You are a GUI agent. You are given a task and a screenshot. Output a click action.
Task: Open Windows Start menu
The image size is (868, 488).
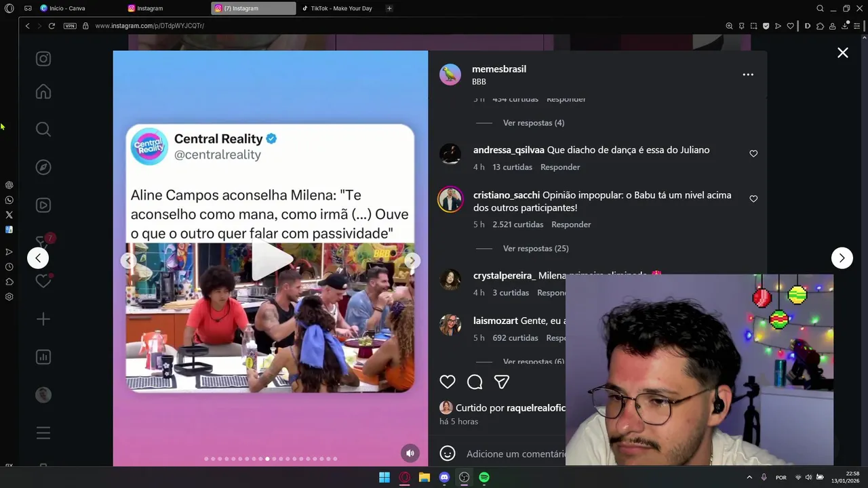point(384,477)
